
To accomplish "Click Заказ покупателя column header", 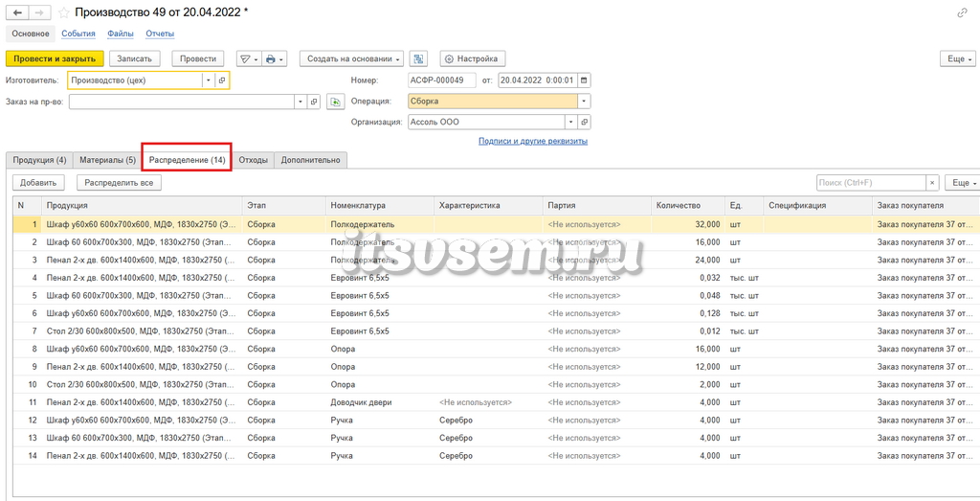I will (x=925, y=205).
